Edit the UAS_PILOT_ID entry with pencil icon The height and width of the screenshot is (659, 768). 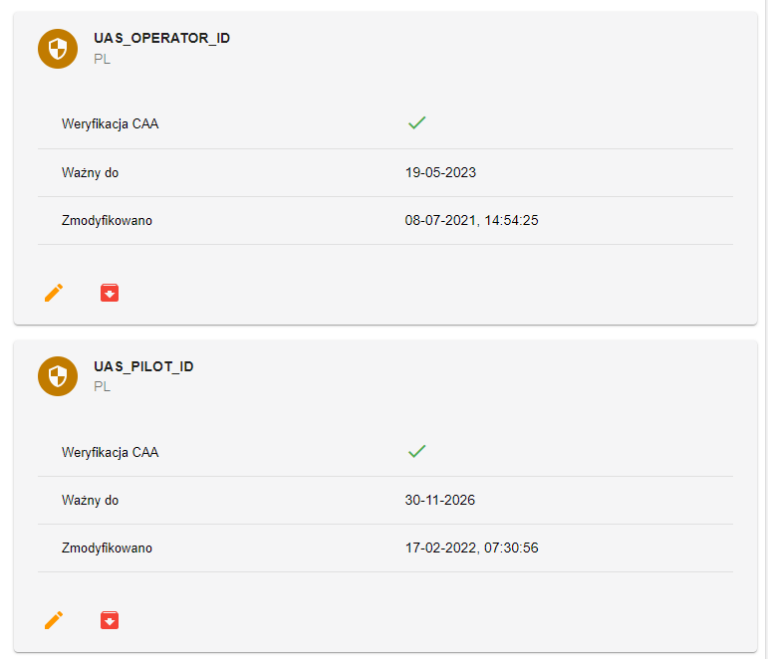click(54, 620)
